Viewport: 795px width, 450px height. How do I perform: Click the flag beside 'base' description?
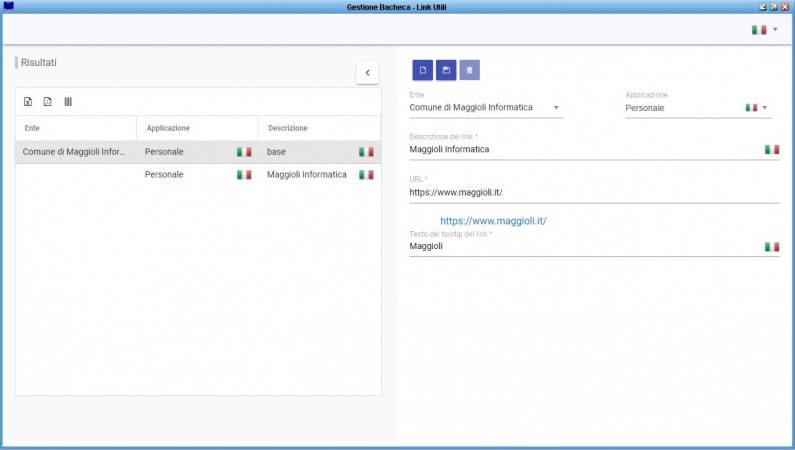366,152
